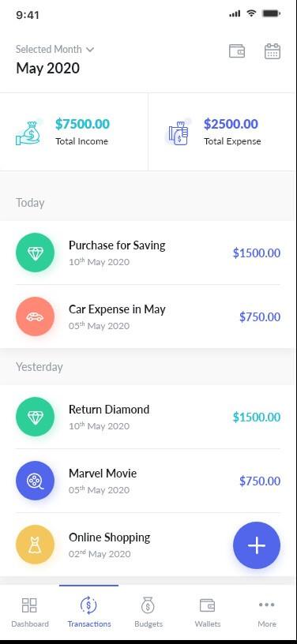Tap the $7500.00 Total Income amount
297x644 pixels.
83,124
